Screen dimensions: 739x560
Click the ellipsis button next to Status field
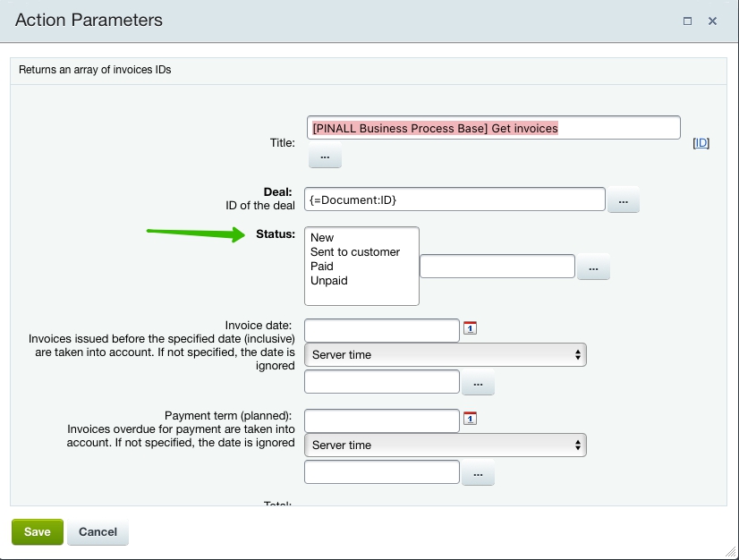coord(592,267)
